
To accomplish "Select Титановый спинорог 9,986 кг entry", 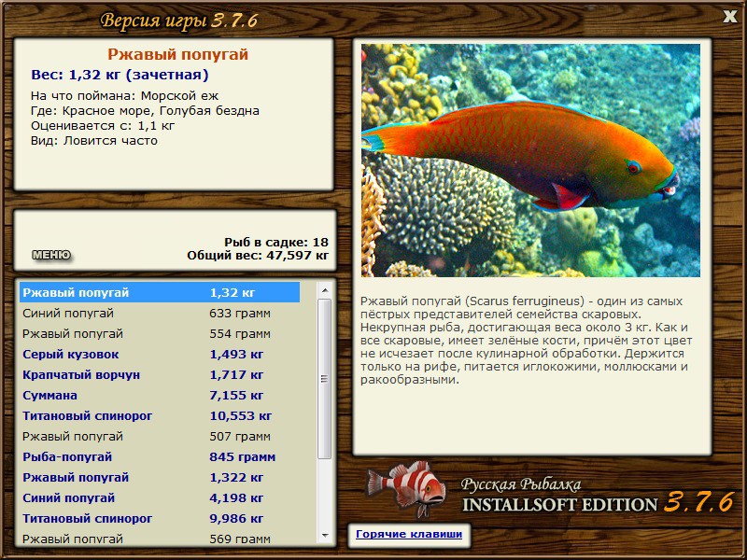I will [x=160, y=518].
